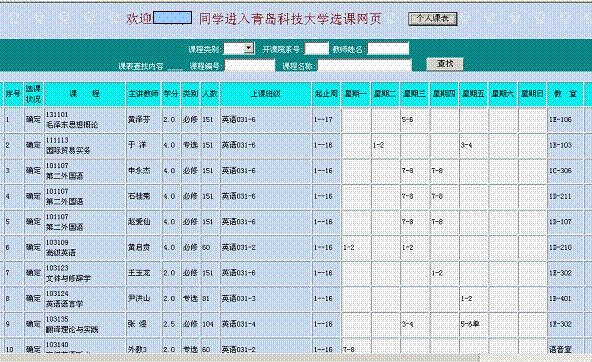Focus the 开课院系号 input field
The width and height of the screenshot is (592, 362).
point(316,48)
